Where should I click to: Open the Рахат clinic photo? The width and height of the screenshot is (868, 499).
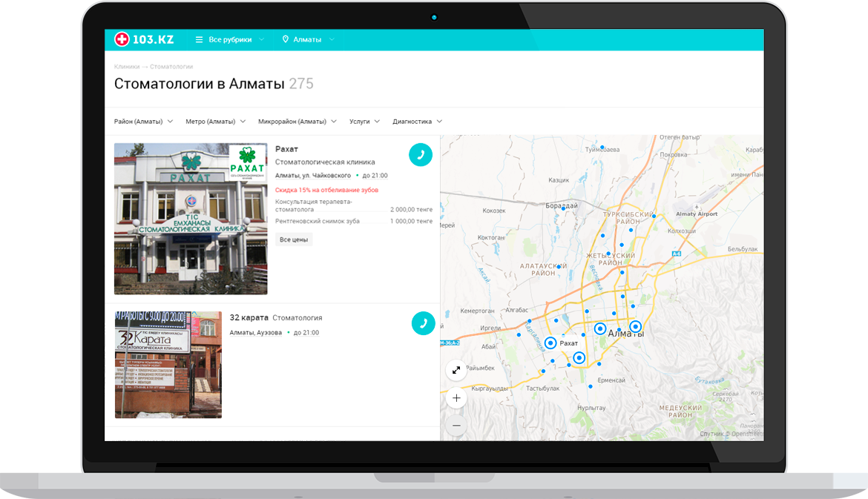pos(191,219)
